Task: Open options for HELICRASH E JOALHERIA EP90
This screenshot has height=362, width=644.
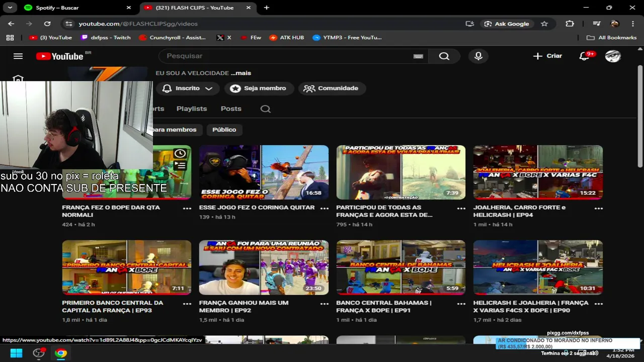Action: coord(598,304)
